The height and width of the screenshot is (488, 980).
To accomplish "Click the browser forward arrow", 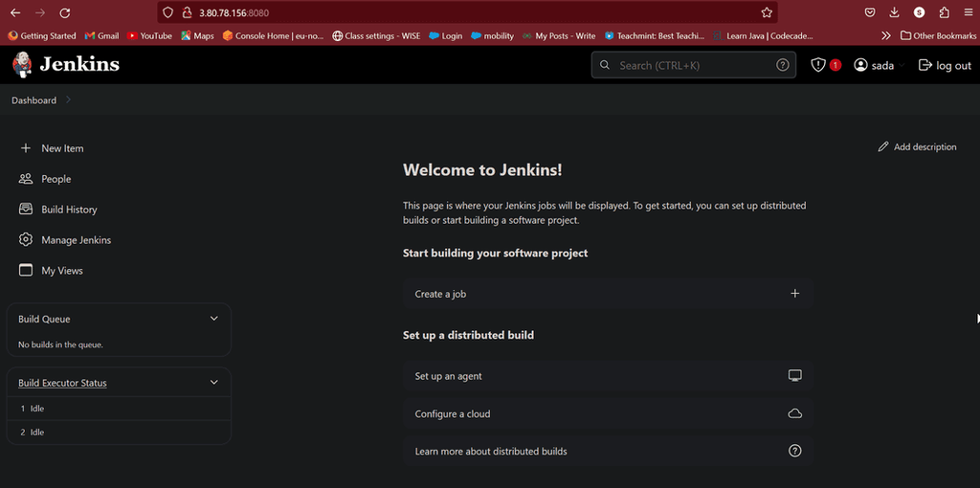I will click(x=40, y=12).
